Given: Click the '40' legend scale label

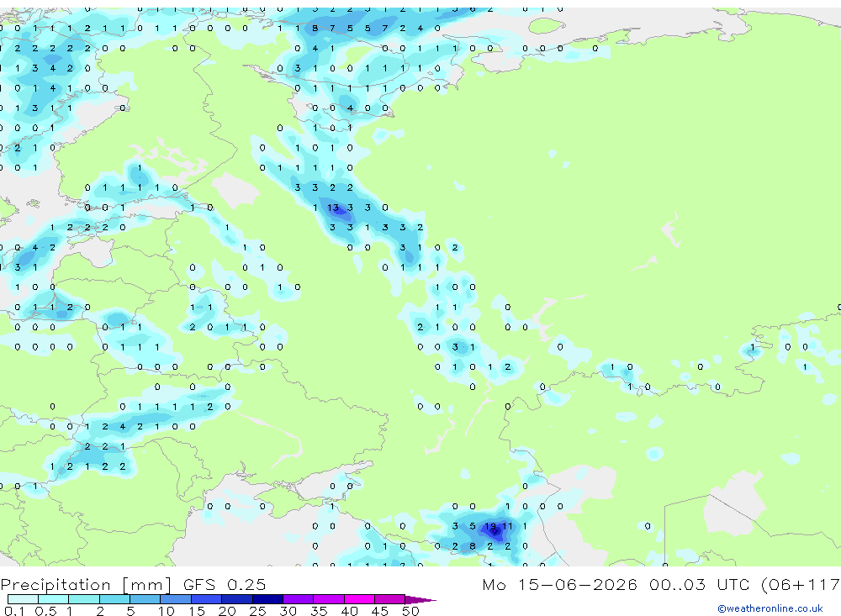Looking at the screenshot, I should coord(349,611).
